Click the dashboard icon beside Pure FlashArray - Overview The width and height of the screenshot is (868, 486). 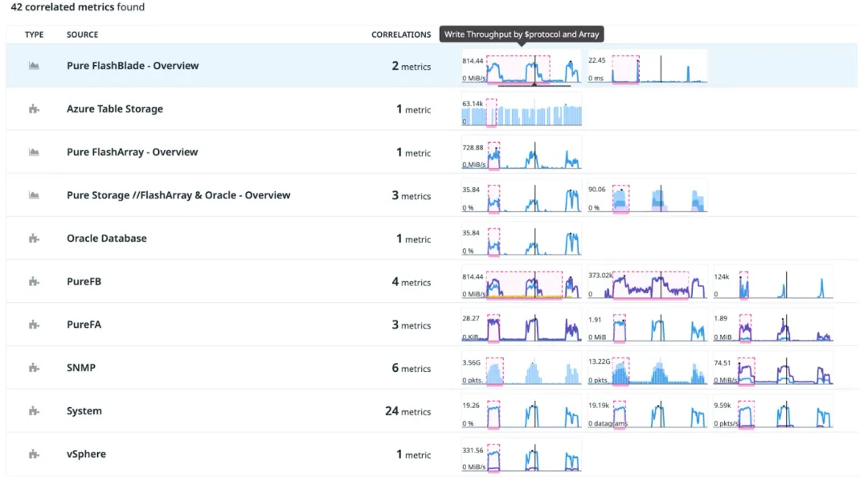coord(34,152)
